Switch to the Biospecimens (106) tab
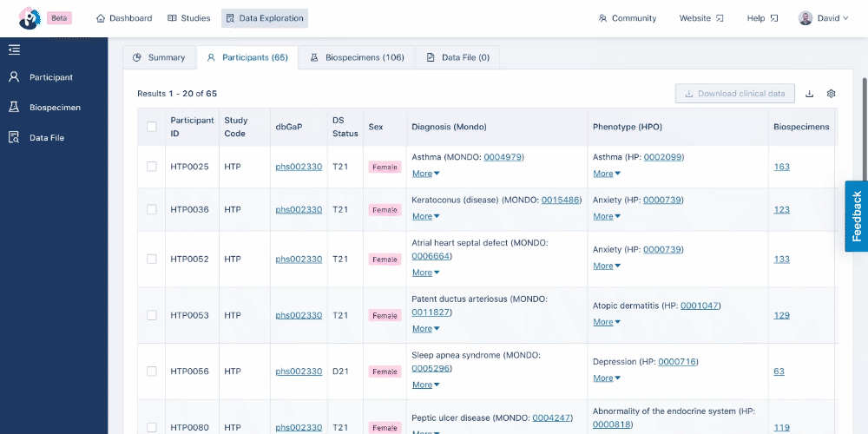The height and width of the screenshot is (434, 868). (357, 57)
